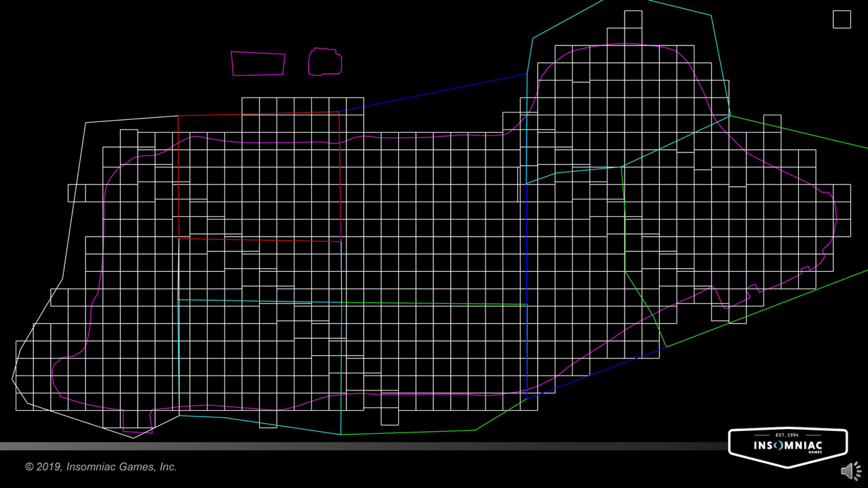Image resolution: width=868 pixels, height=488 pixels.
Task: Click the speaker audio icon
Action: (x=851, y=470)
